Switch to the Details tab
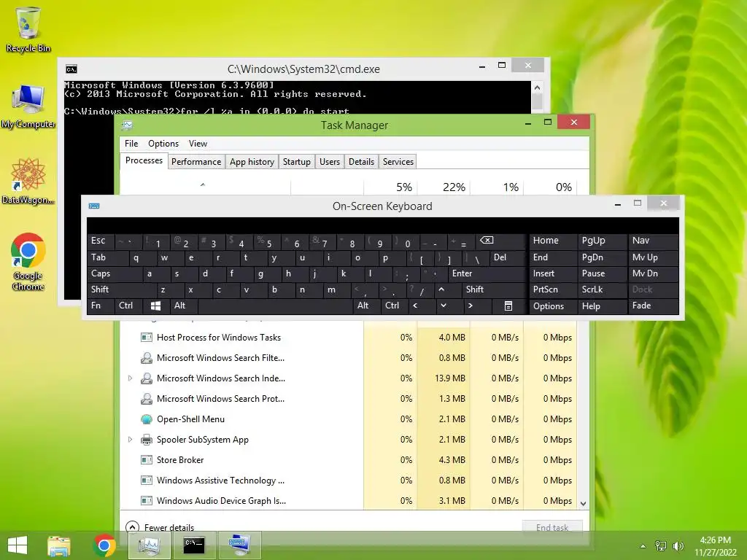The width and height of the screenshot is (747, 560). tap(361, 161)
